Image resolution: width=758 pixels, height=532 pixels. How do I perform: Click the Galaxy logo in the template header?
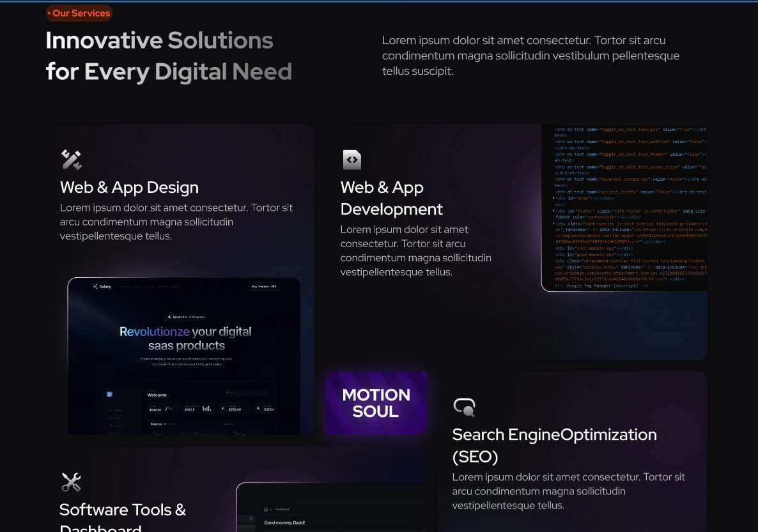102,287
